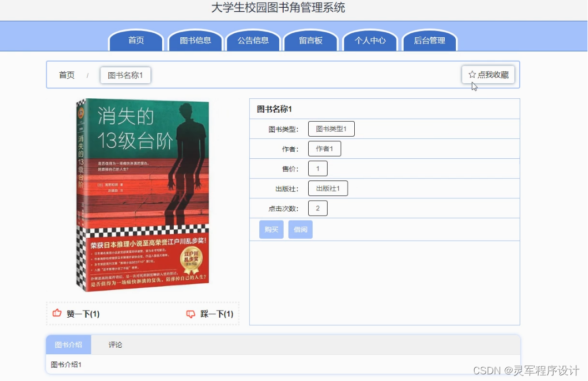Select the 图书介绍 introduction tab

68,344
